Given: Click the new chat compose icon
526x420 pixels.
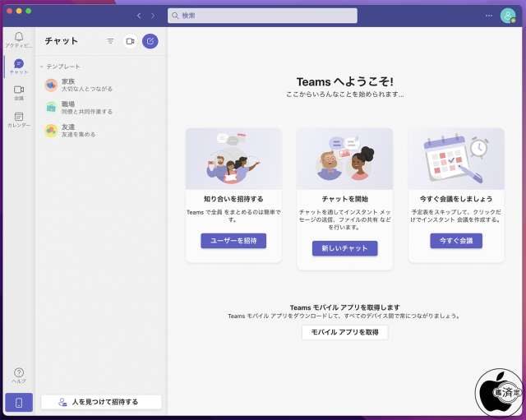Looking at the screenshot, I should 150,41.
